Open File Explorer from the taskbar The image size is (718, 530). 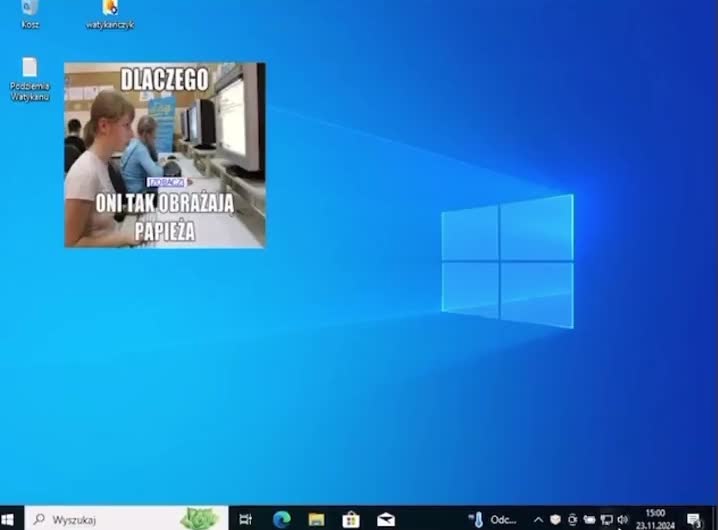316,519
